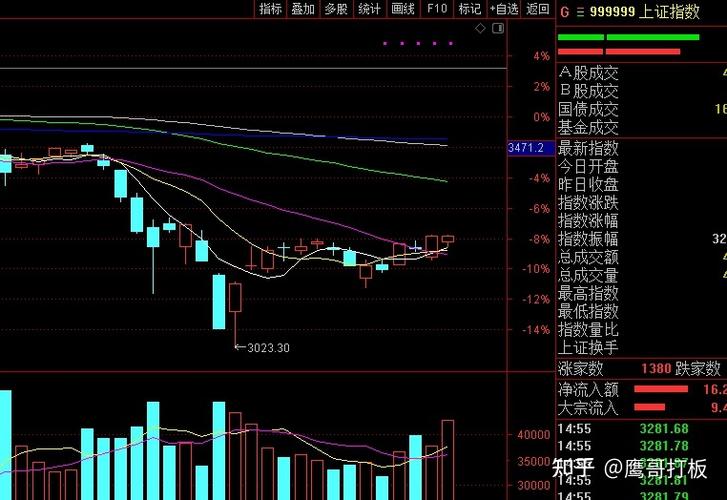This screenshot has width=727, height=500.
Task: Click the magenta dotted markers above chart
Action: pyautogui.click(x=420, y=43)
